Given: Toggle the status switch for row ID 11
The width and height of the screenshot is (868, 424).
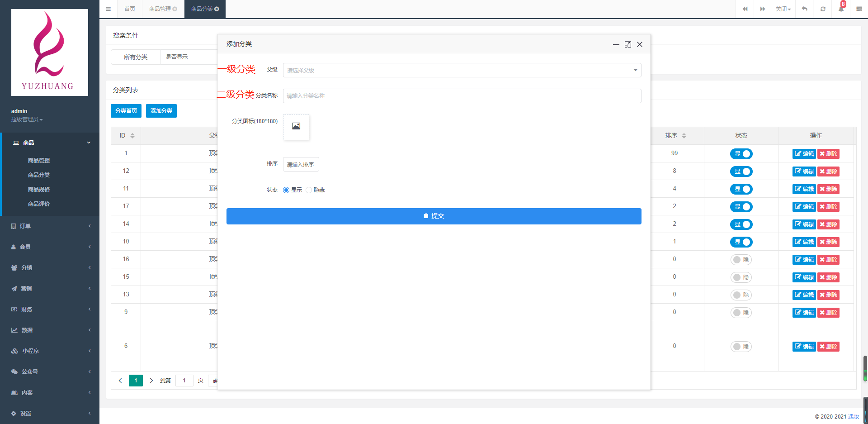Looking at the screenshot, I should [741, 189].
